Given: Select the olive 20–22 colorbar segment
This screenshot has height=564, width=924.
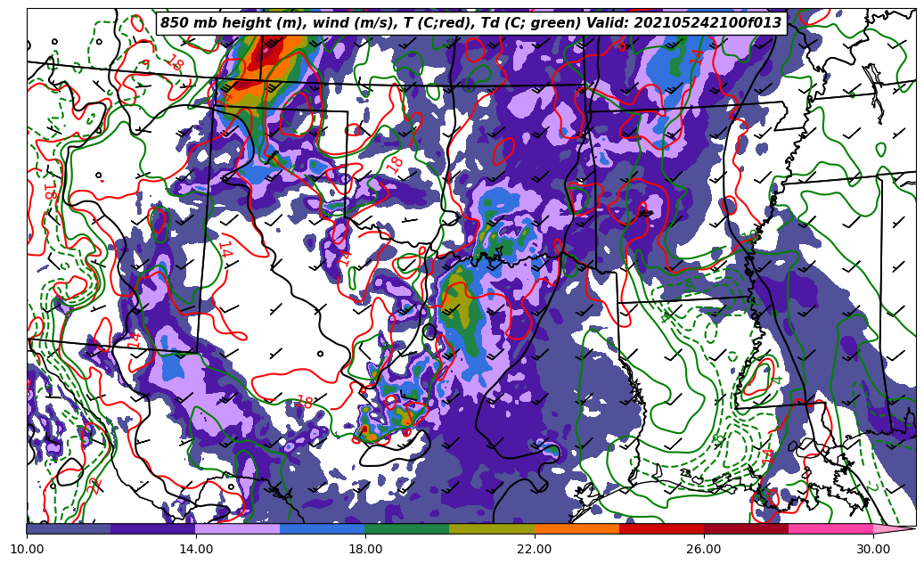Looking at the screenshot, I should click(492, 528).
